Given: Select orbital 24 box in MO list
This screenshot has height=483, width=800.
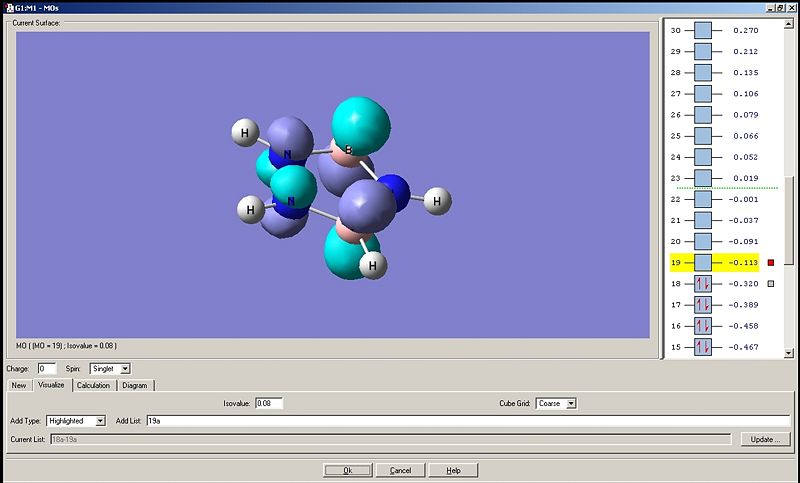Looking at the screenshot, I should click(703, 157).
